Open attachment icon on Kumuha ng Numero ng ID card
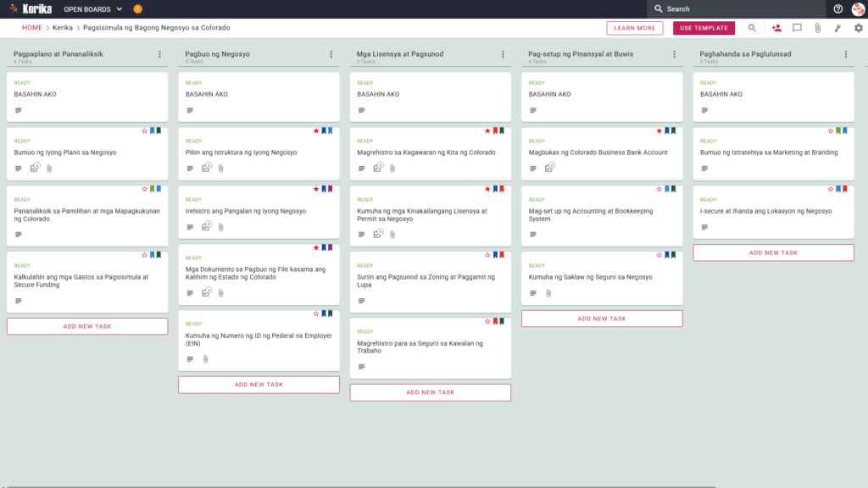 click(x=205, y=359)
